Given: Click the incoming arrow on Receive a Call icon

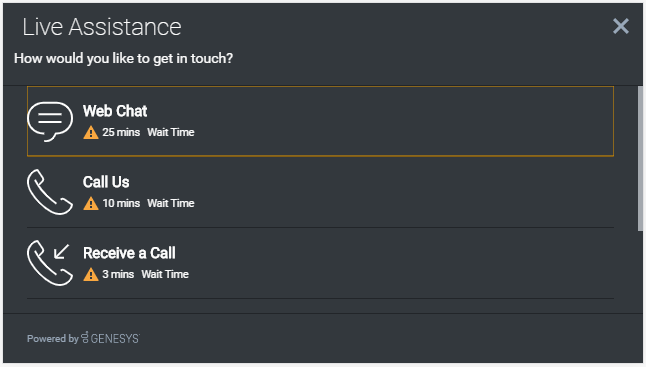Looking at the screenshot, I should (61, 251).
